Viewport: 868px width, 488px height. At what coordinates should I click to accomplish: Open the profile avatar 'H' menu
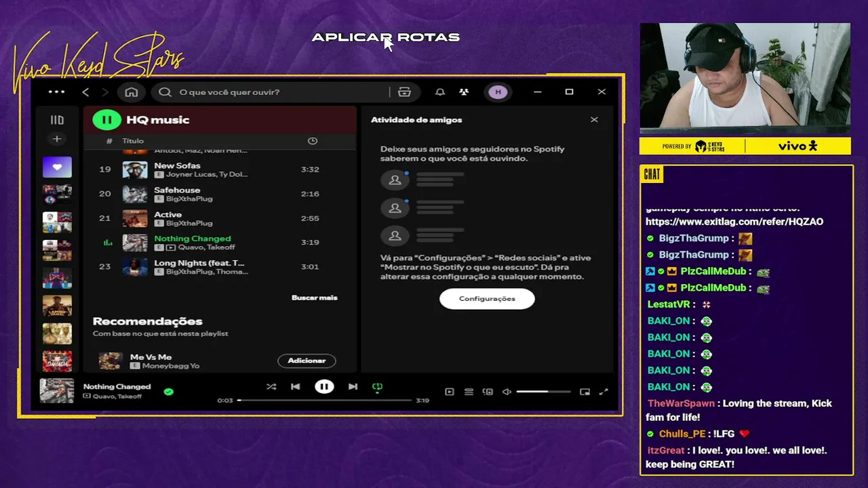coord(498,92)
